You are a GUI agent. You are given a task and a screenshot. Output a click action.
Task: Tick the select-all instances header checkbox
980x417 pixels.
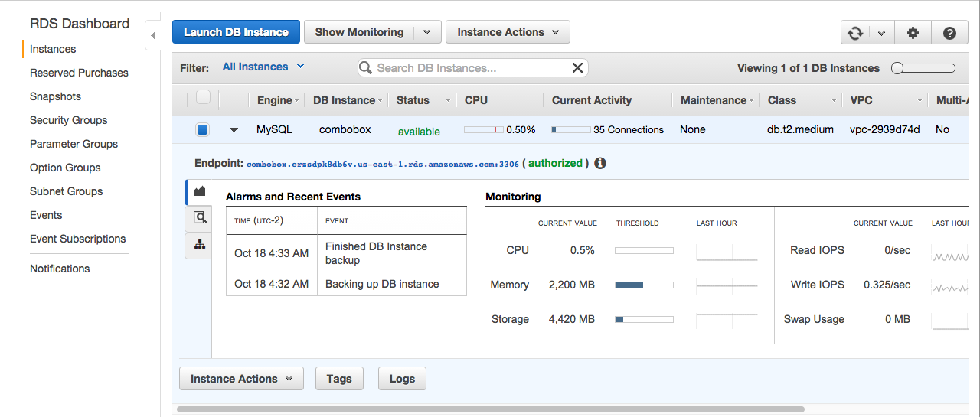point(203,96)
